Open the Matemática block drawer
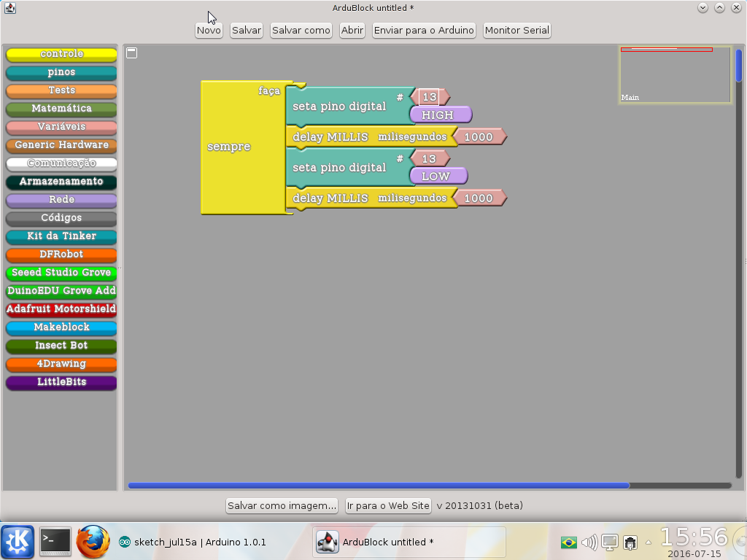The width and height of the screenshot is (747, 560). 61,109
